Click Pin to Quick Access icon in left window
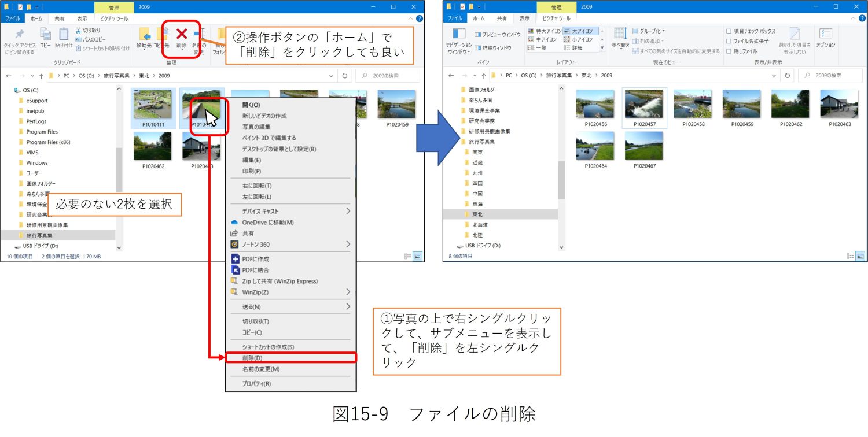This screenshot has width=868, height=437. pos(20,34)
